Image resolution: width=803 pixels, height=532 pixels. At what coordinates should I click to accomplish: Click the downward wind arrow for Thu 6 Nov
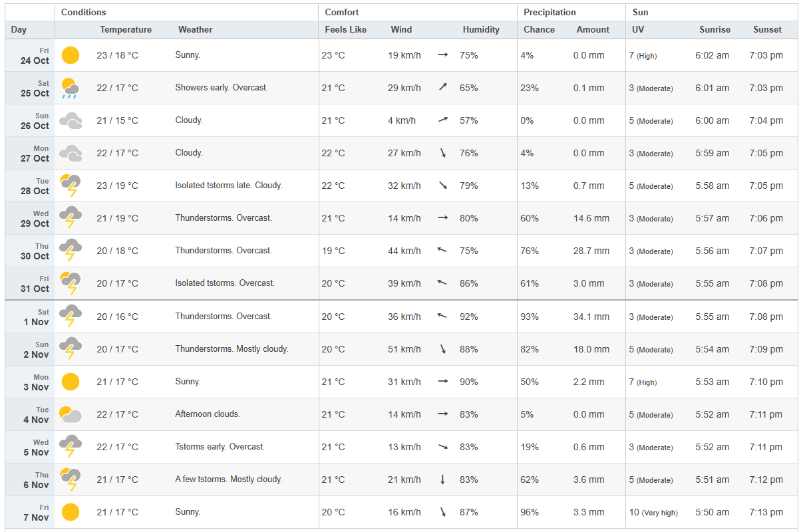tap(442, 479)
